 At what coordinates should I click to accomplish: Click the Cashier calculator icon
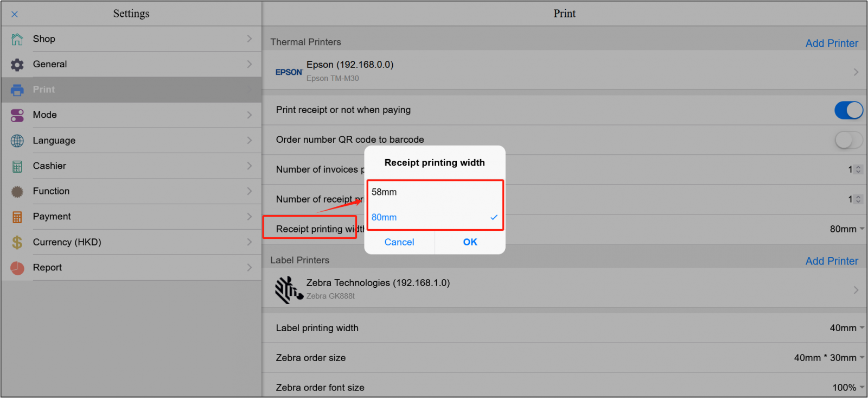click(x=17, y=166)
